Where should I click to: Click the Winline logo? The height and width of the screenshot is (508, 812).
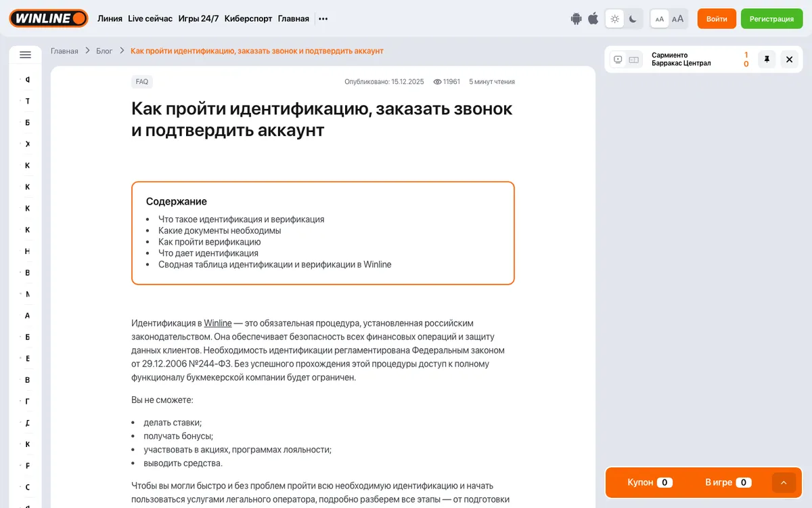point(49,18)
